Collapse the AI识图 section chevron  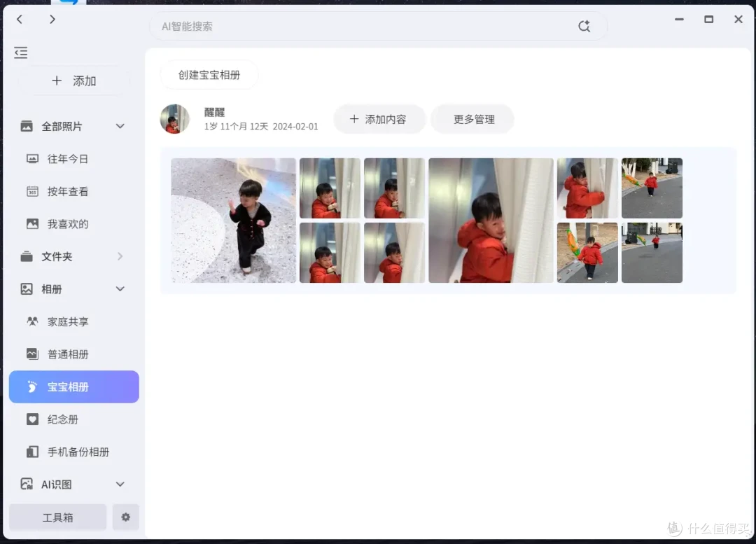[x=120, y=484]
